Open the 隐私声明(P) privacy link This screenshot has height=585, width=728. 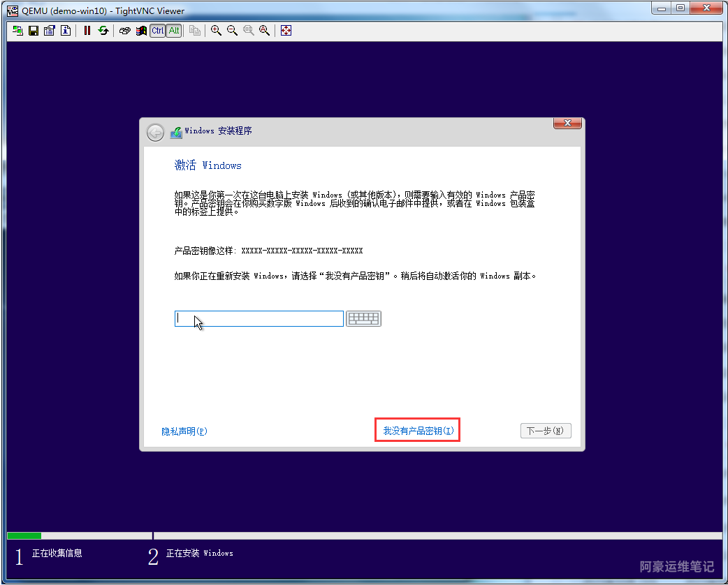coord(184,431)
